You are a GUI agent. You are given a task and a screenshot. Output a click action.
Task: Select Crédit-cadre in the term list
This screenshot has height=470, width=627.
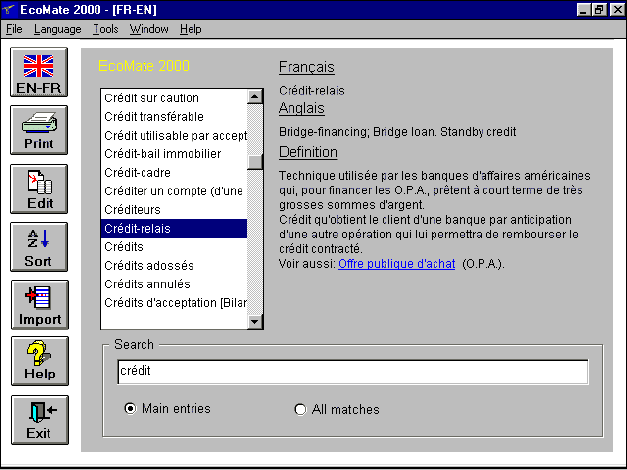137,173
